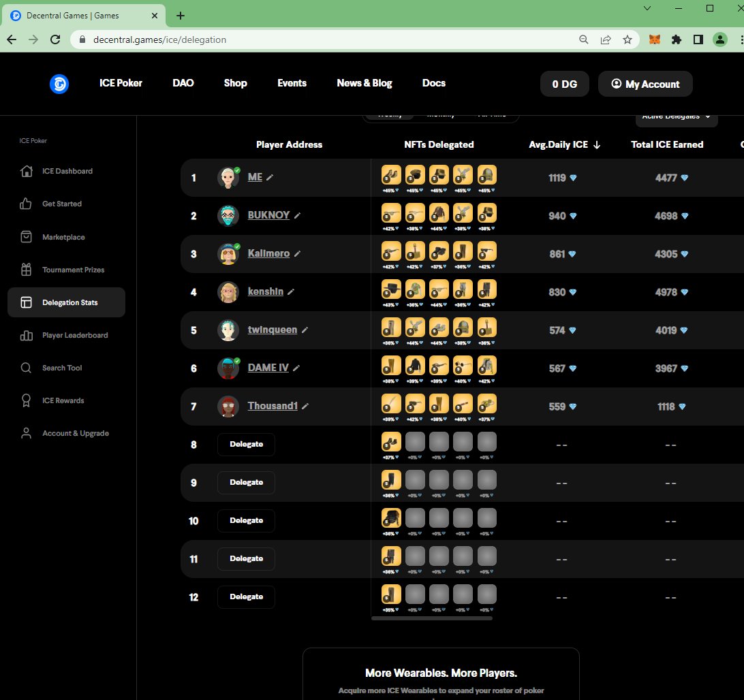
Task: Click the browser address bar
Action: click(332, 39)
